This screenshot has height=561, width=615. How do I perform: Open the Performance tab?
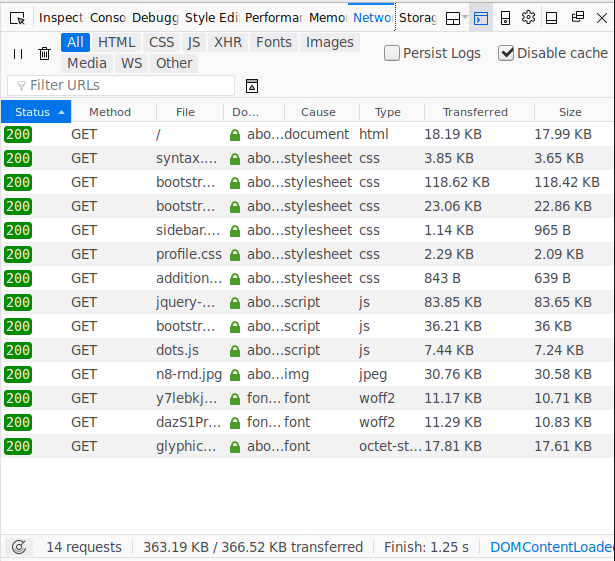pyautogui.click(x=273, y=18)
